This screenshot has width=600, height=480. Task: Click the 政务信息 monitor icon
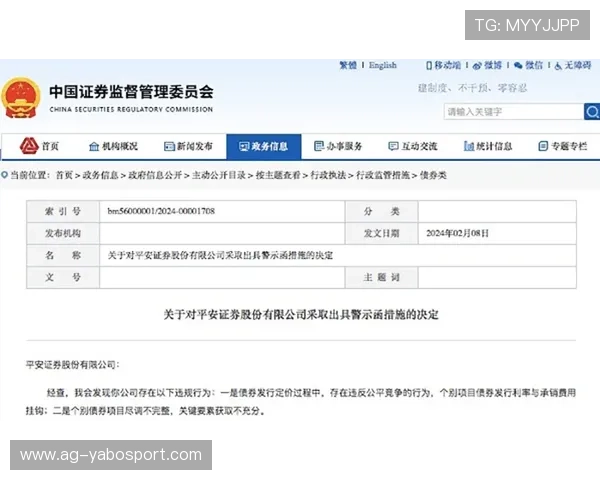click(244, 146)
